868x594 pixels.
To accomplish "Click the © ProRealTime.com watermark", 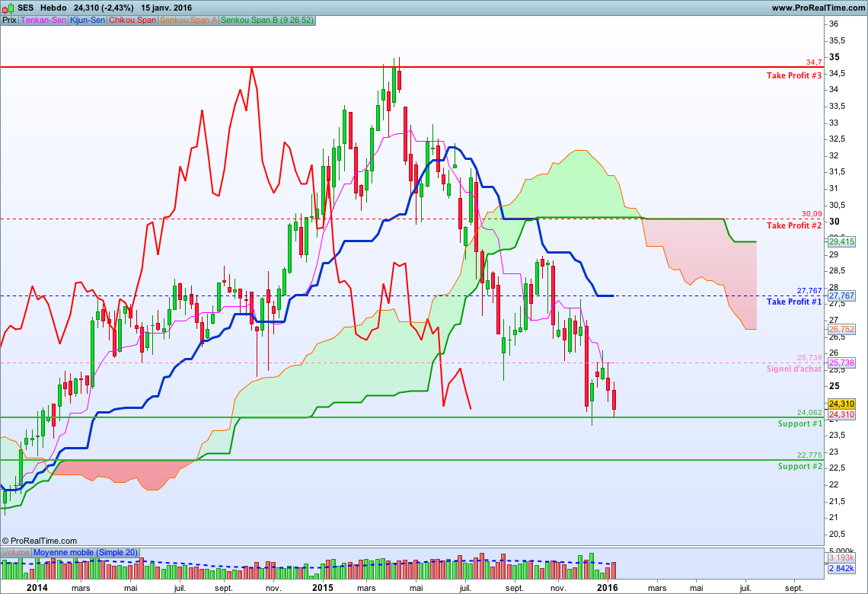I will (x=40, y=541).
